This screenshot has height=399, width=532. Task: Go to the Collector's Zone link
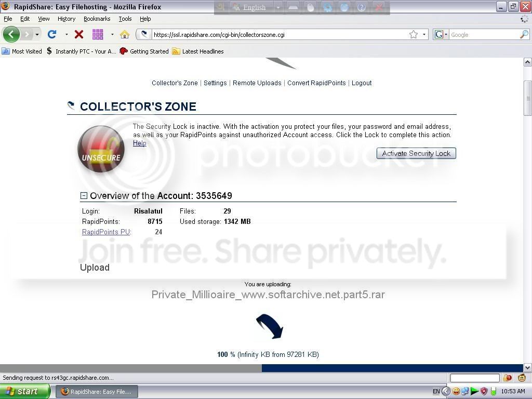click(x=175, y=83)
